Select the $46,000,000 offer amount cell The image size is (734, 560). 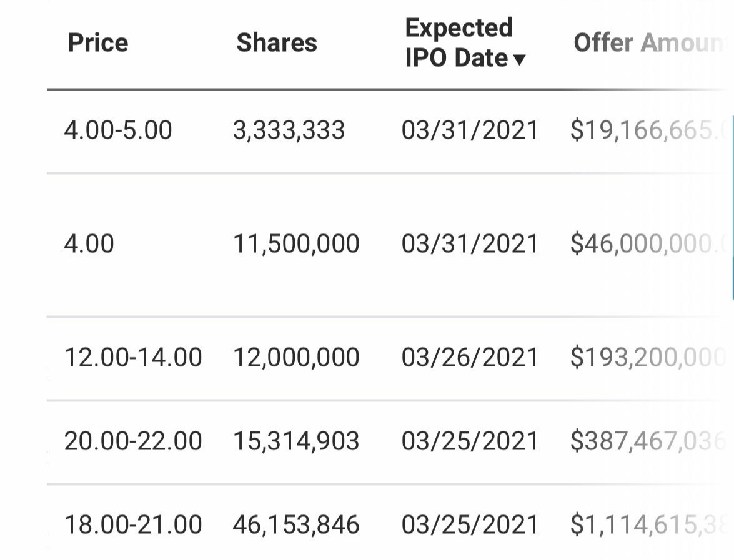tap(648, 243)
